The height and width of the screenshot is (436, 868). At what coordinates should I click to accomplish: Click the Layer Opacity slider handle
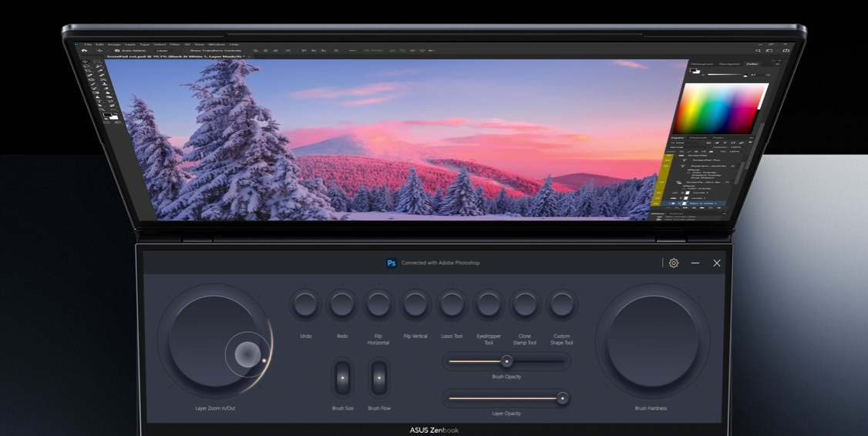(563, 397)
